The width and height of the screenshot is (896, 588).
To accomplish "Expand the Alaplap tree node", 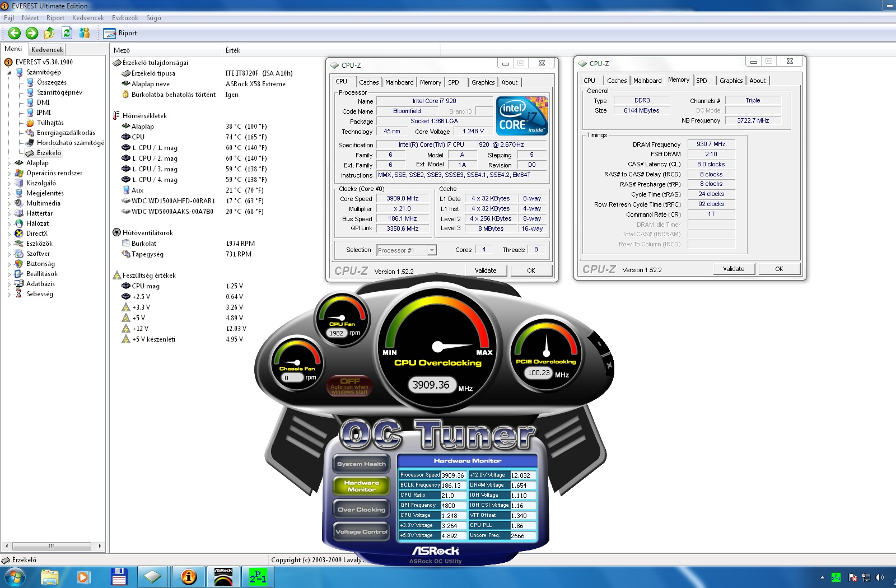I will [x=10, y=164].
